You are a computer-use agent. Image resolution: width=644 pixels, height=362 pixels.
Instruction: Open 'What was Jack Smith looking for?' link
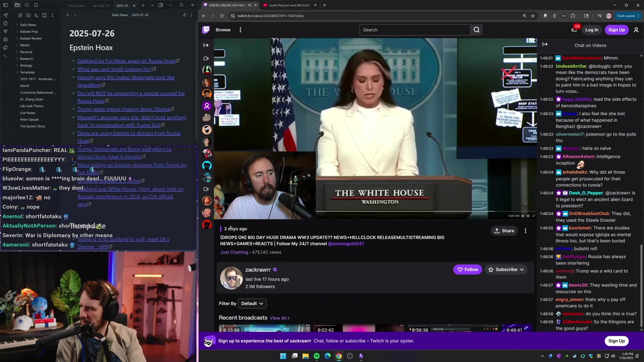point(114,69)
